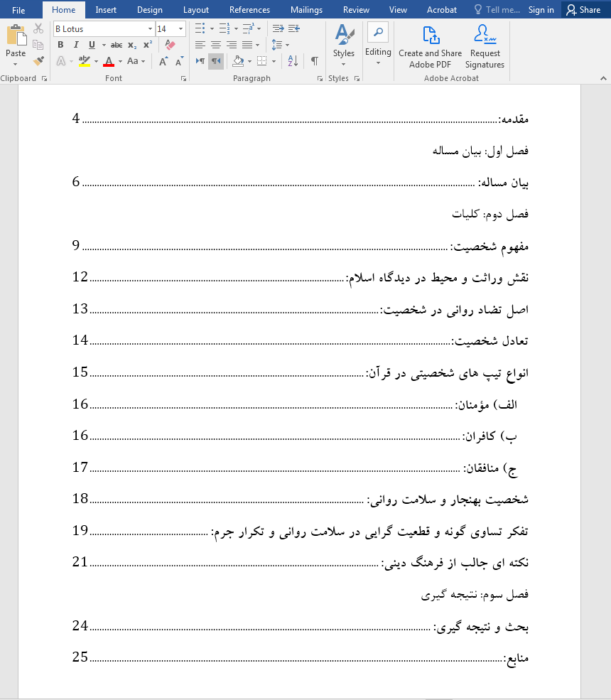Click the Clear All Formatting eraser icon

170,45
